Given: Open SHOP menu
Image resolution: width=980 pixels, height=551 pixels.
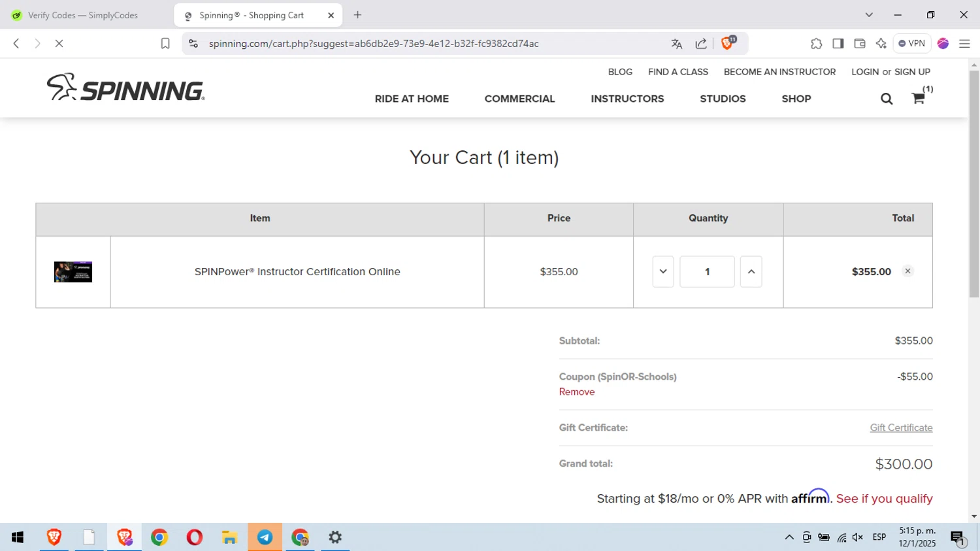Looking at the screenshot, I should (796, 99).
